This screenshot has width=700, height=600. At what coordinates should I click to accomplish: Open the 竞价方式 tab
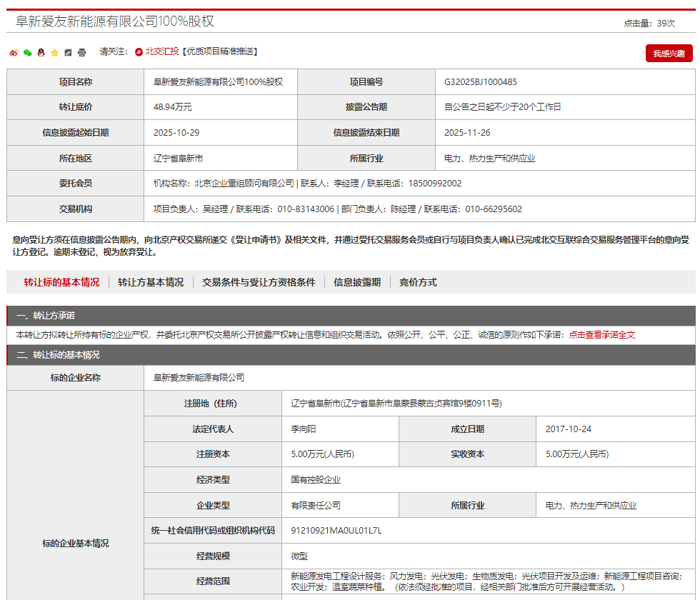click(x=418, y=282)
